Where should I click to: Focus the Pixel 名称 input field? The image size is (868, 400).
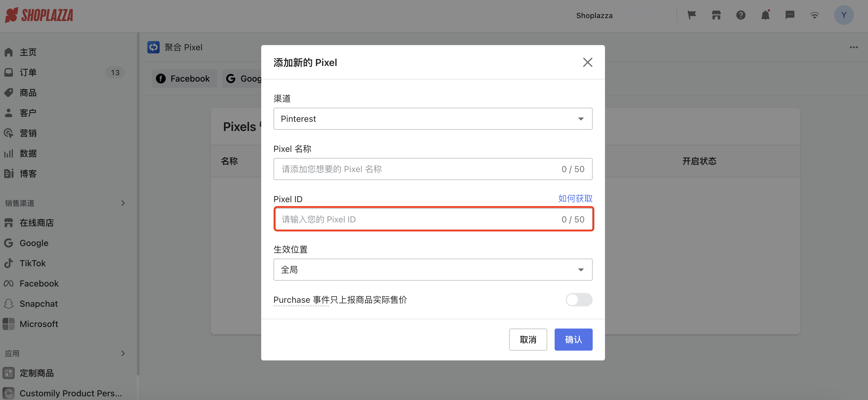(433, 169)
